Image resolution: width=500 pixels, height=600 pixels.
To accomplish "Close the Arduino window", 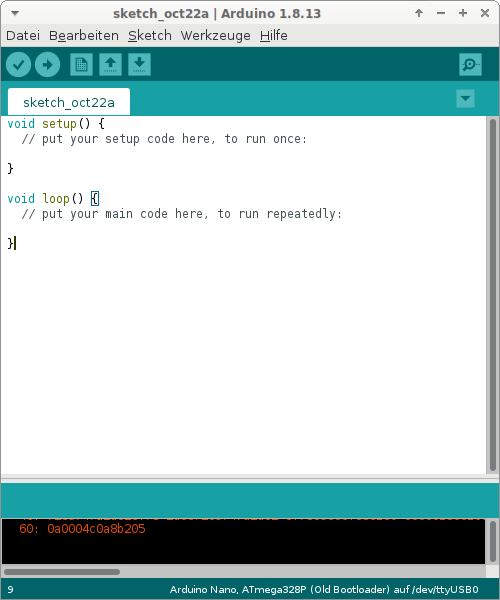I will [x=485, y=13].
